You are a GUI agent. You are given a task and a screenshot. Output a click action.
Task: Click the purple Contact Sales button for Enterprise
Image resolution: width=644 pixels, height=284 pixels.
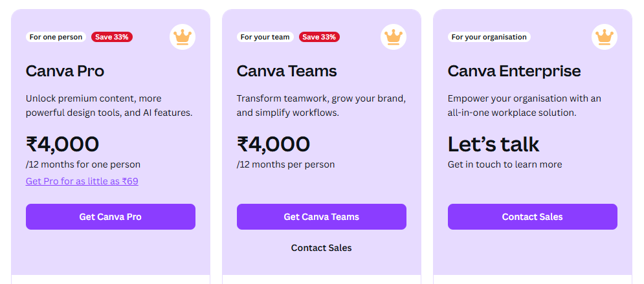pos(532,217)
